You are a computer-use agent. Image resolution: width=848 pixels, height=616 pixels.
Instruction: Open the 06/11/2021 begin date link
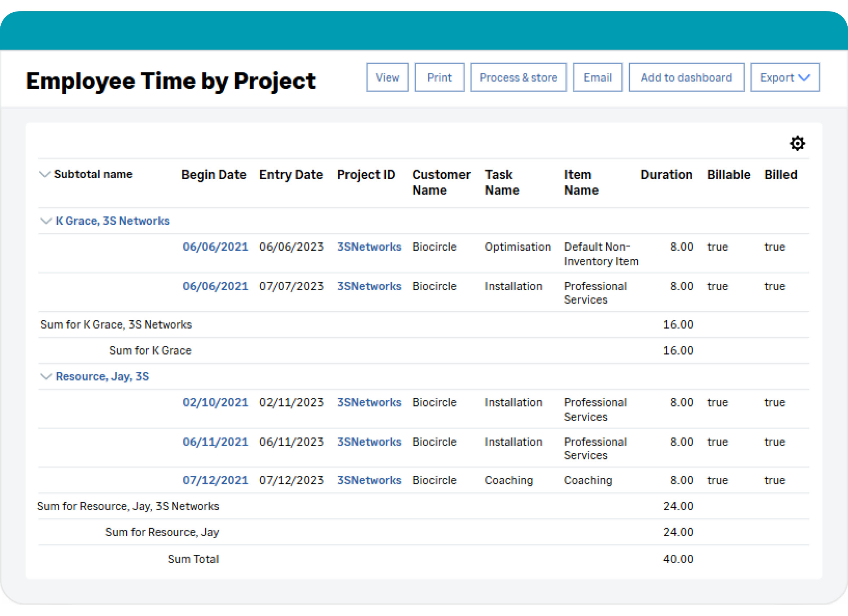tap(215, 441)
